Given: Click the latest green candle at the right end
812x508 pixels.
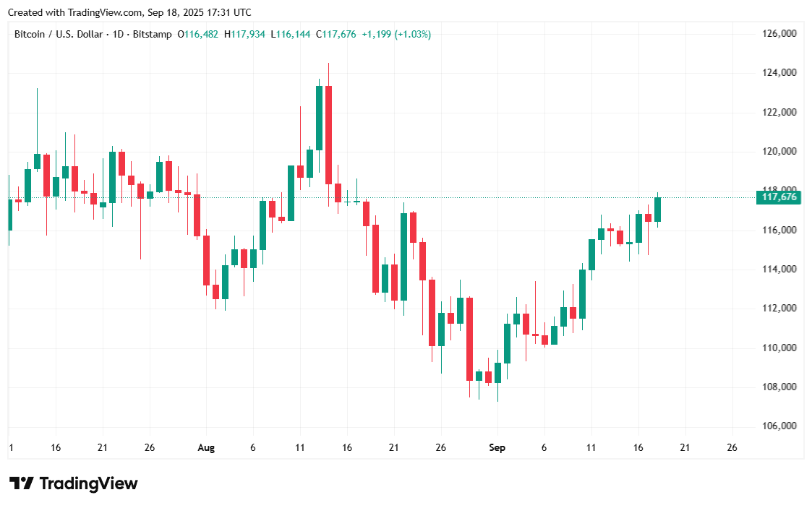Looking at the screenshot, I should tap(657, 210).
